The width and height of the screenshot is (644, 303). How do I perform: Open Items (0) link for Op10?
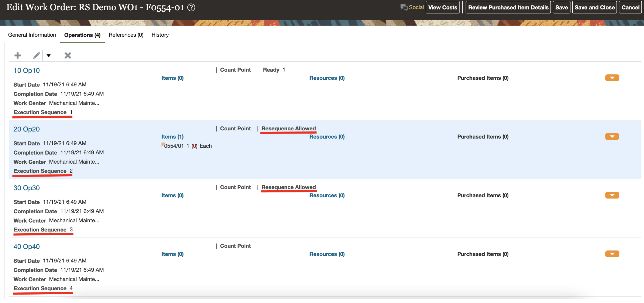[x=172, y=78]
